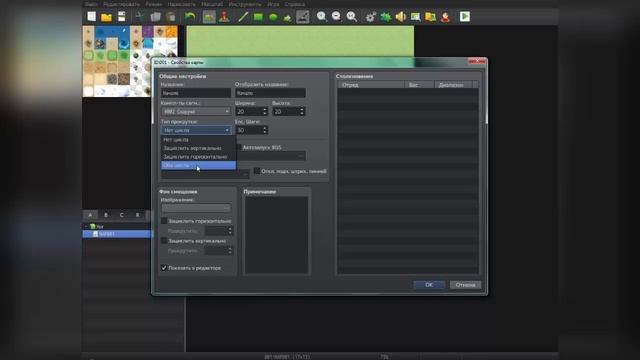
Task: Select the Ellipse drawing tool
Action: click(273, 17)
